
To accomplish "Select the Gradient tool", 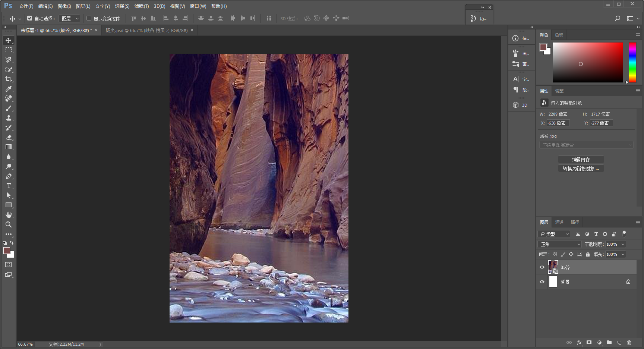I will click(x=9, y=147).
